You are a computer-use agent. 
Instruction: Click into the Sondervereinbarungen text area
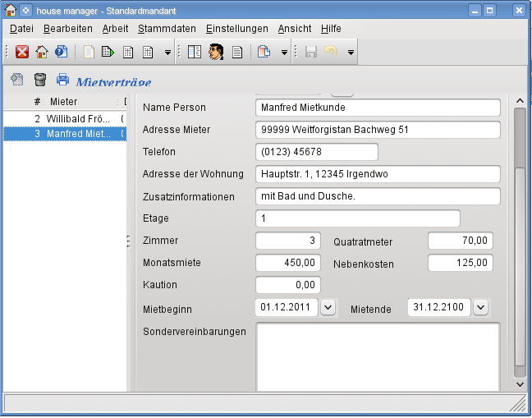(378, 356)
